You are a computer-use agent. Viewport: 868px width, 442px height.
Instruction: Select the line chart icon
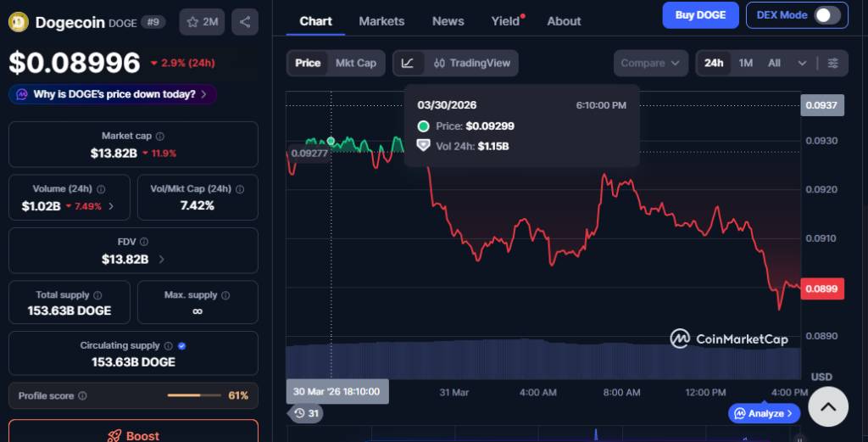tap(408, 63)
